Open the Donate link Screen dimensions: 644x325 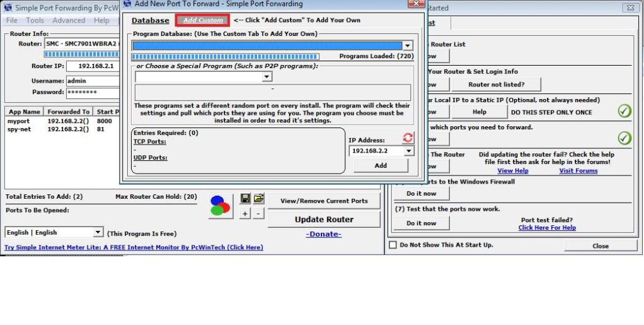(x=324, y=234)
